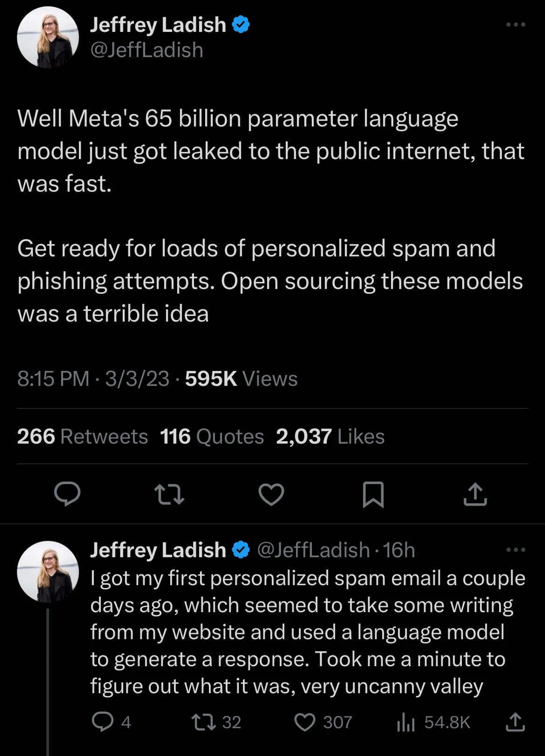Image resolution: width=545 pixels, height=756 pixels.
Task: Reply to the main Meta model tweet
Action: (67, 494)
